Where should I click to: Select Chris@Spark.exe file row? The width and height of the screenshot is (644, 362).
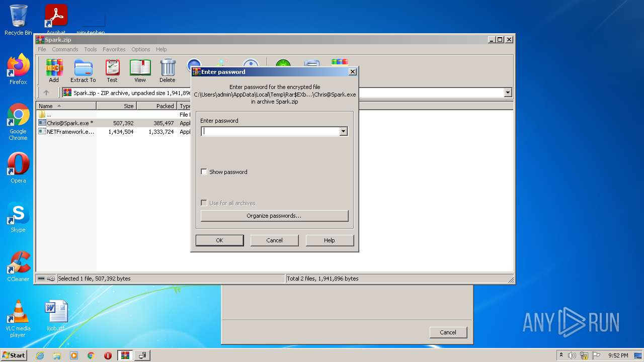(x=113, y=123)
